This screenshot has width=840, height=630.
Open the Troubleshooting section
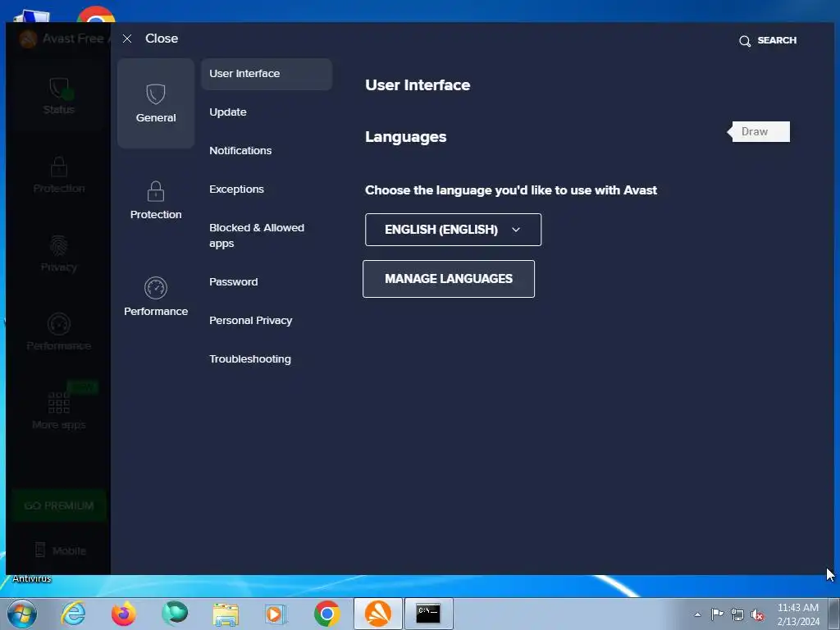pyautogui.click(x=249, y=359)
